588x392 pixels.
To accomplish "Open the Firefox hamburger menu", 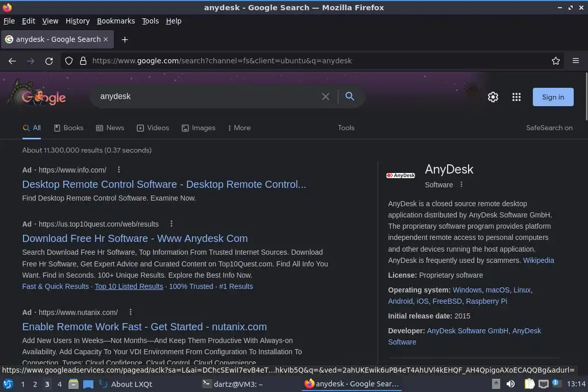I will coord(576,61).
